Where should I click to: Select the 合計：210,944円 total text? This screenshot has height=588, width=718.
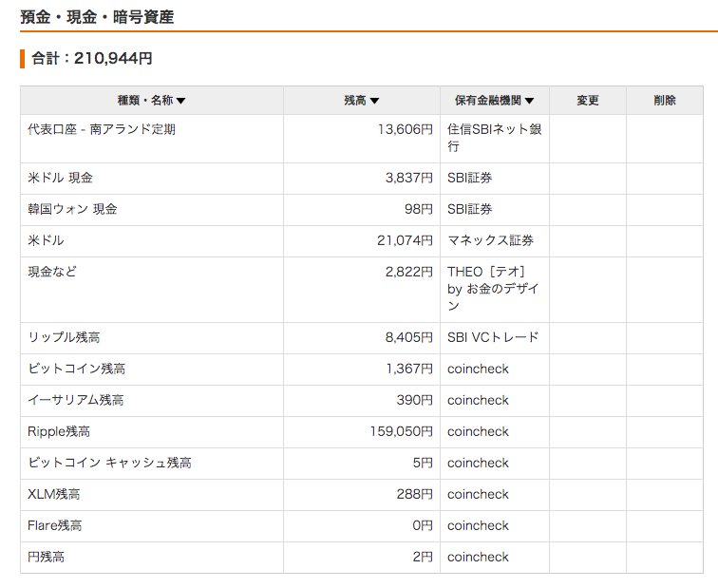click(x=91, y=58)
